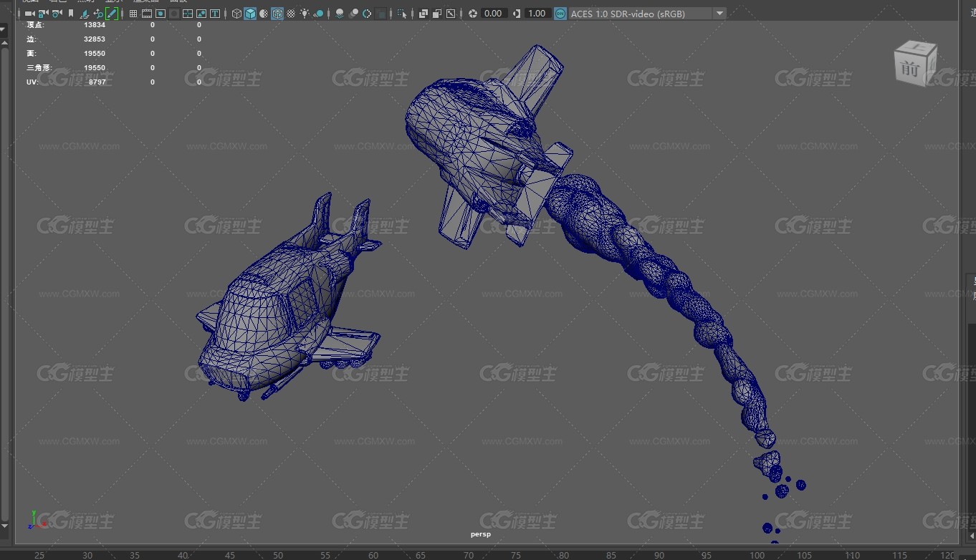
Task: Toggle the Safe Action icon
Action: coord(201,14)
